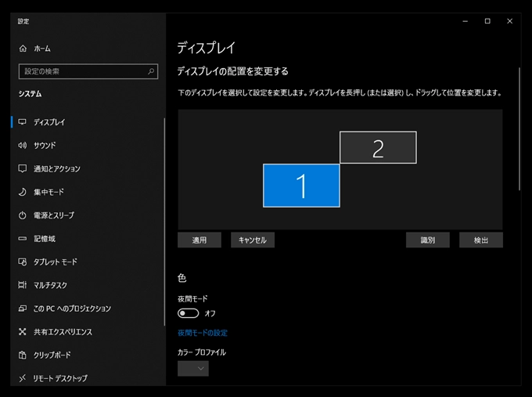Click the クリップボード icon
The image size is (532, 397).
click(23, 355)
